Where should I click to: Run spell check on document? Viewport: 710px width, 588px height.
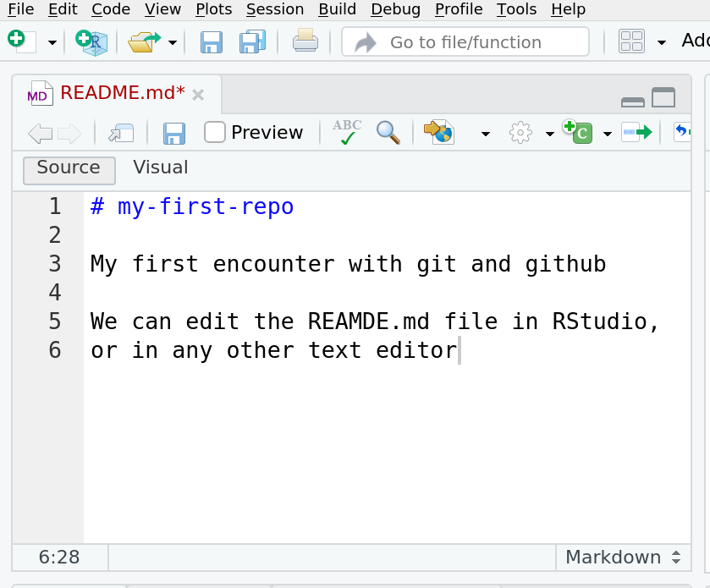coord(347,132)
